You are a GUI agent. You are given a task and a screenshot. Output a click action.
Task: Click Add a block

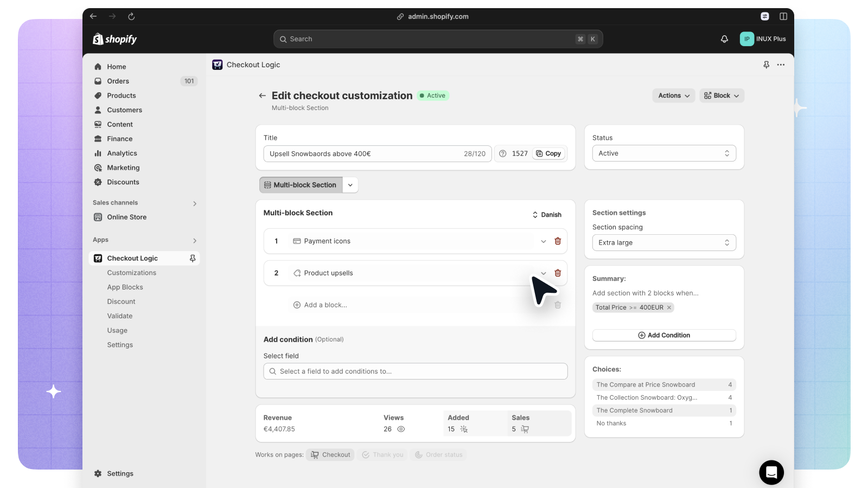[x=320, y=305]
